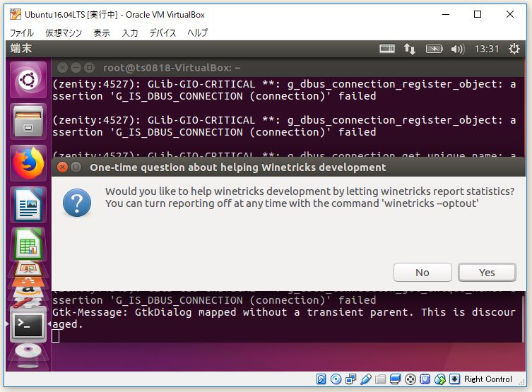The width and height of the screenshot is (532, 392).
Task: Launch Firefox from the Ubuntu launcher
Action: (28, 163)
